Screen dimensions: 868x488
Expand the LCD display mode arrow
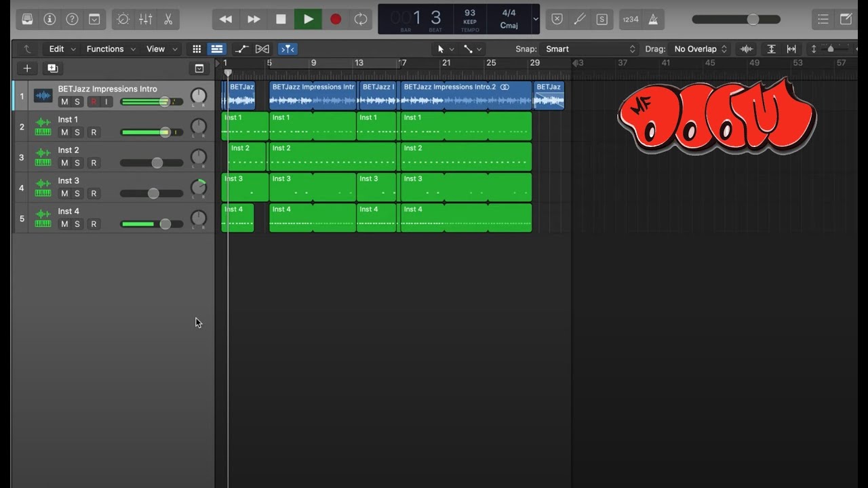pyautogui.click(x=536, y=19)
